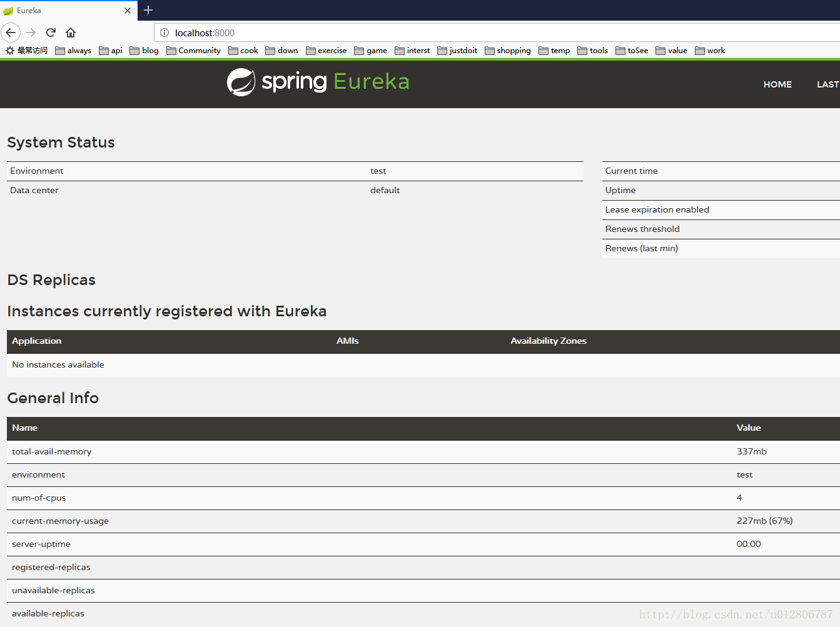Click the registered-replicas row name
Viewport: 840px width, 627px height.
pyautogui.click(x=51, y=567)
